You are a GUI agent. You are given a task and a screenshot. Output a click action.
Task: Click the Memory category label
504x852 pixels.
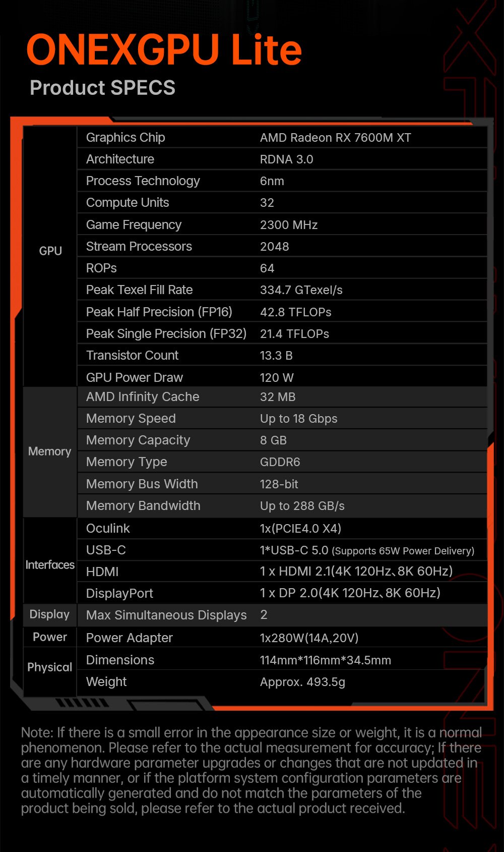(49, 451)
